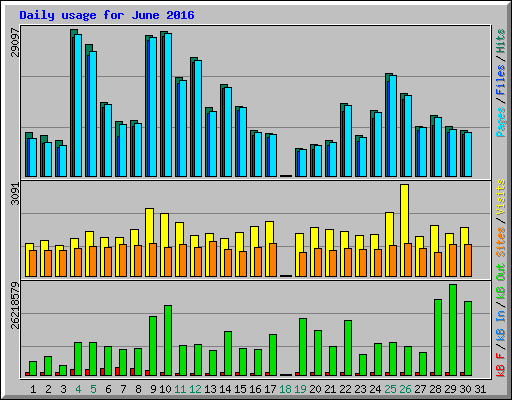Click the kB Out legend label
The height and width of the screenshot is (400, 512).
point(501,282)
